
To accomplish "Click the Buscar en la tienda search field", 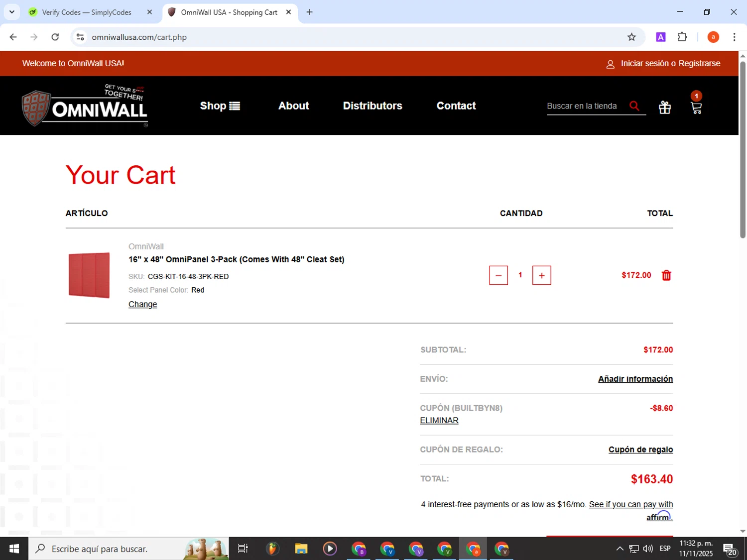I will point(587,106).
